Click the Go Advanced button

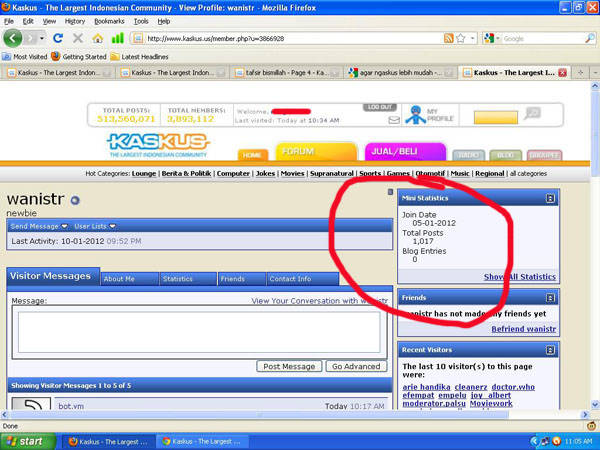pyautogui.click(x=356, y=366)
